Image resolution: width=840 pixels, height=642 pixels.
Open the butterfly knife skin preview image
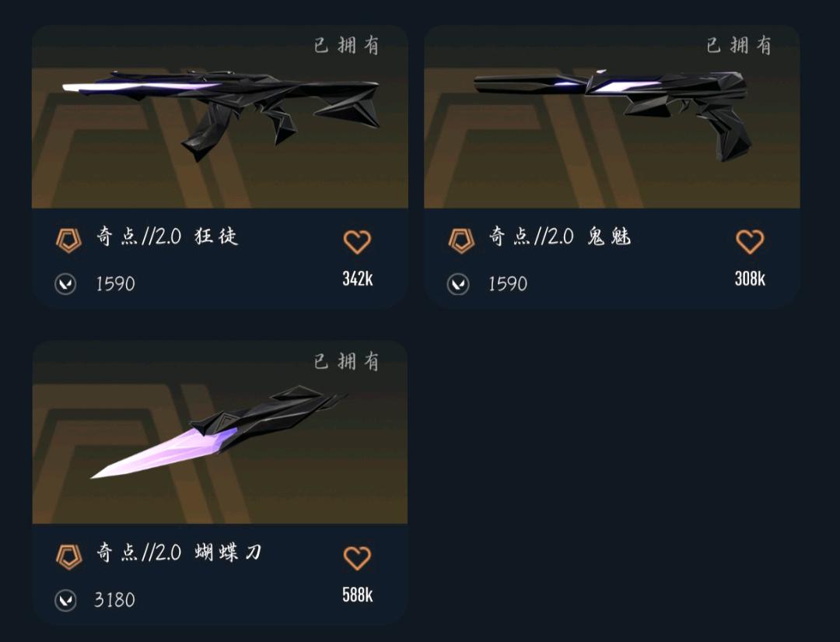[219, 433]
